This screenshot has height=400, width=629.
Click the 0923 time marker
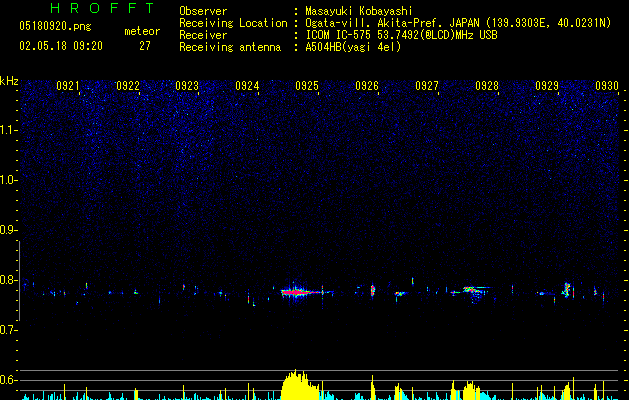click(187, 86)
